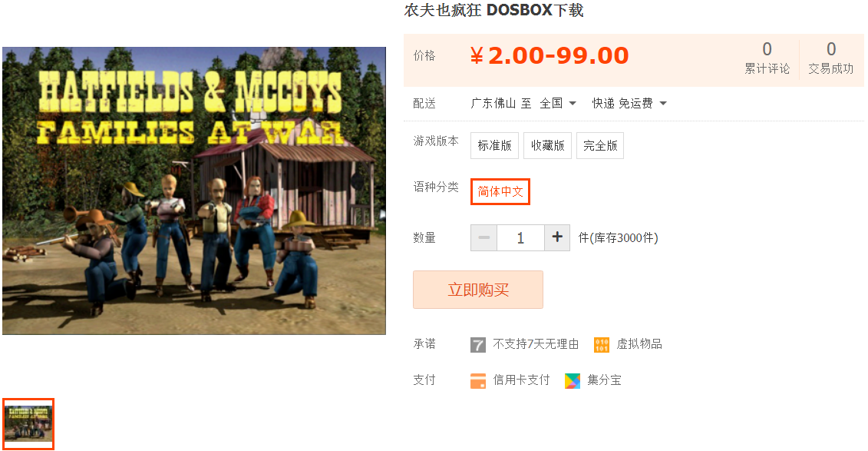Click the 立即购买 buy now button
The image size is (868, 451).
click(477, 290)
